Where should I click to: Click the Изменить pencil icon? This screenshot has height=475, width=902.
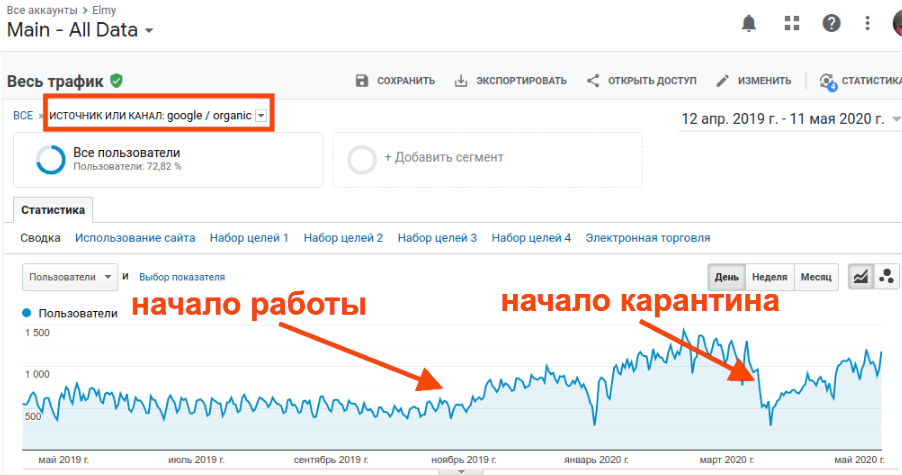coord(722,81)
